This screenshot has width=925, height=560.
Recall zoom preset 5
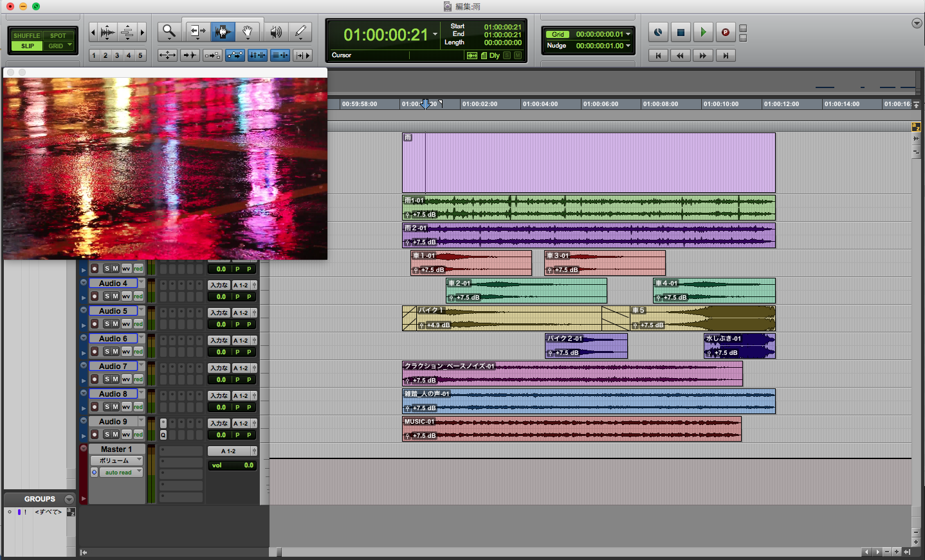click(x=140, y=55)
